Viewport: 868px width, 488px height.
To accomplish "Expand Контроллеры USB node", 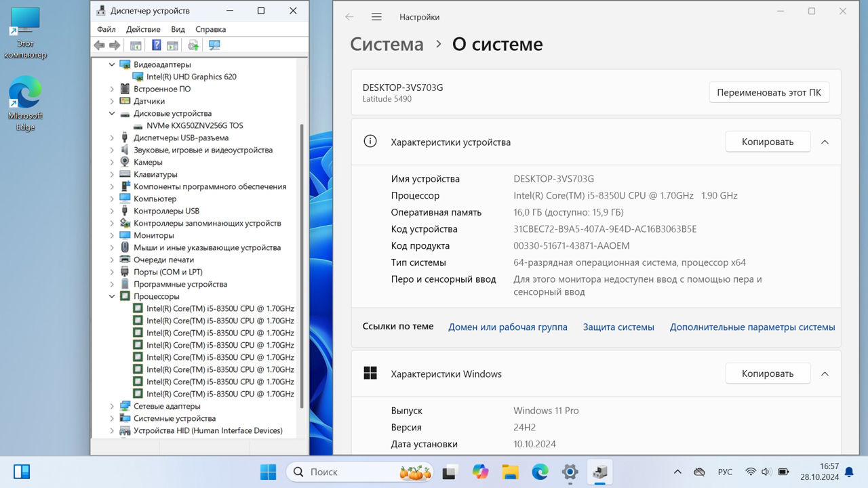I will click(x=112, y=211).
